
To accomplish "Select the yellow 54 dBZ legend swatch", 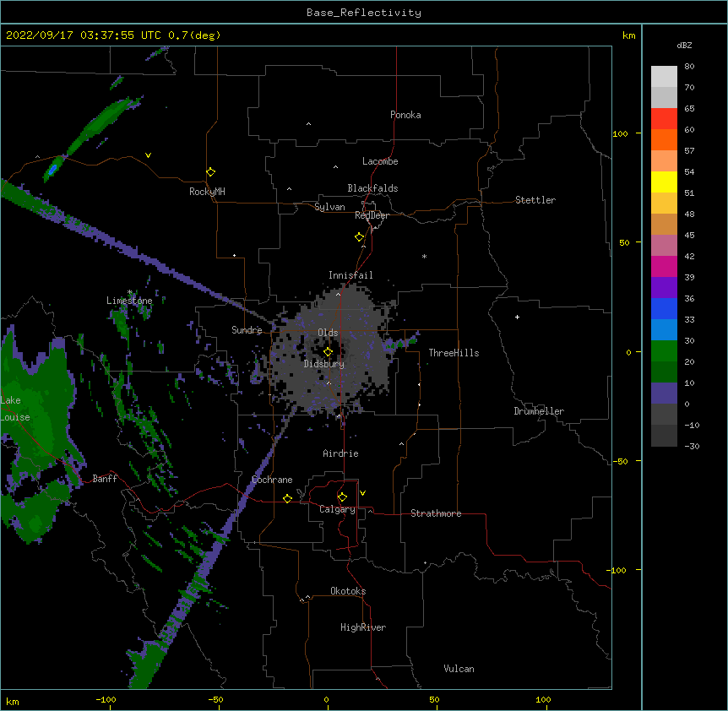I will pos(664,182).
